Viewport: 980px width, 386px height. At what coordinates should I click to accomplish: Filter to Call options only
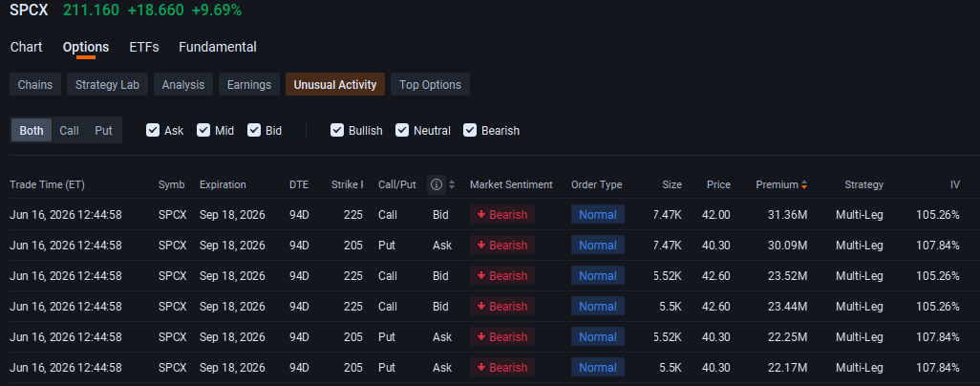[70, 130]
